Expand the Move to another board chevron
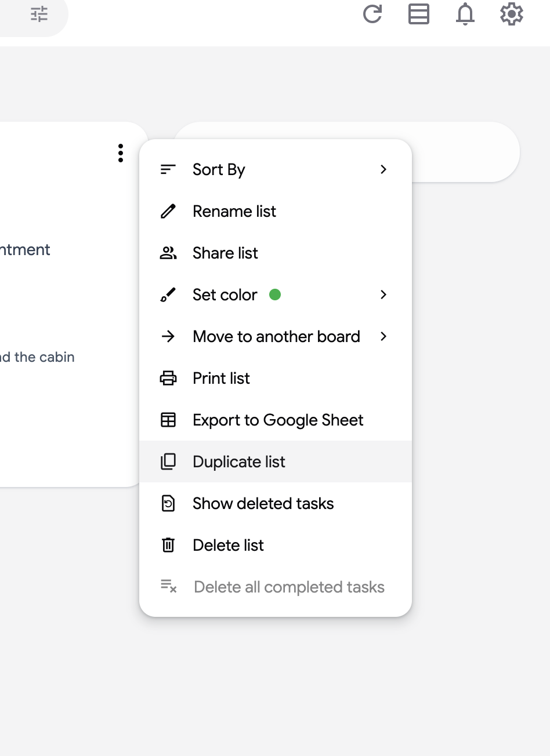Viewport: 550px width, 756px height. coord(383,336)
